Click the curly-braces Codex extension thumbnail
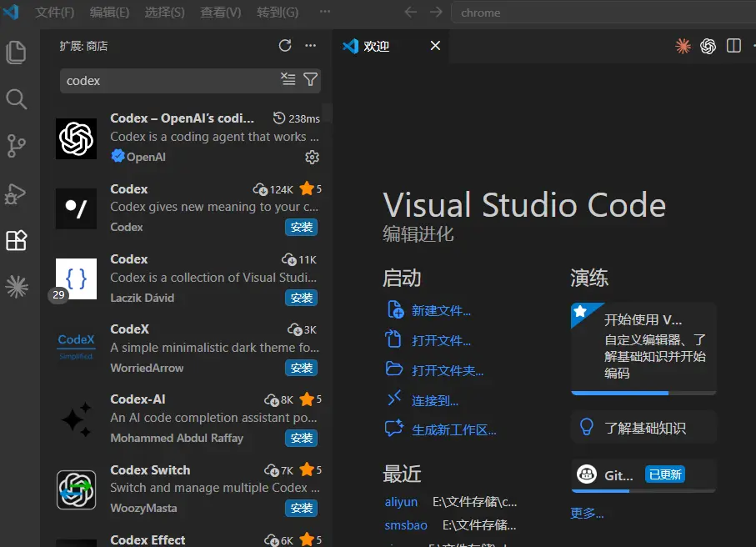This screenshot has height=547, width=756. [76, 279]
